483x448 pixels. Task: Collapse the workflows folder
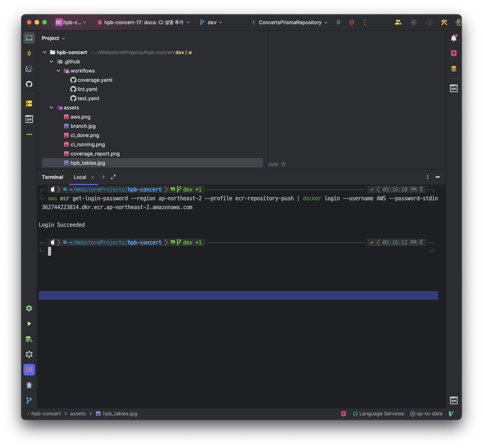58,71
